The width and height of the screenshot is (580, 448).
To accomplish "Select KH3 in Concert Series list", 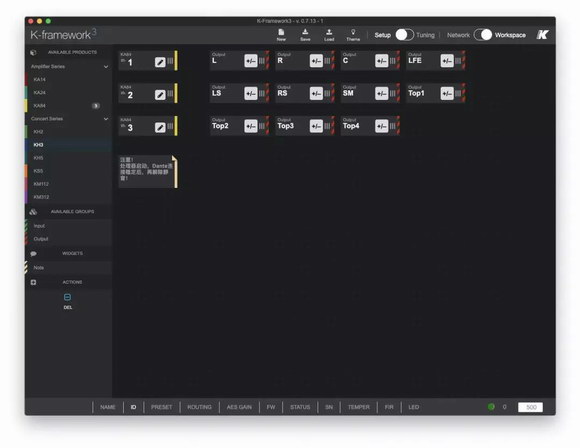I will coord(69,145).
